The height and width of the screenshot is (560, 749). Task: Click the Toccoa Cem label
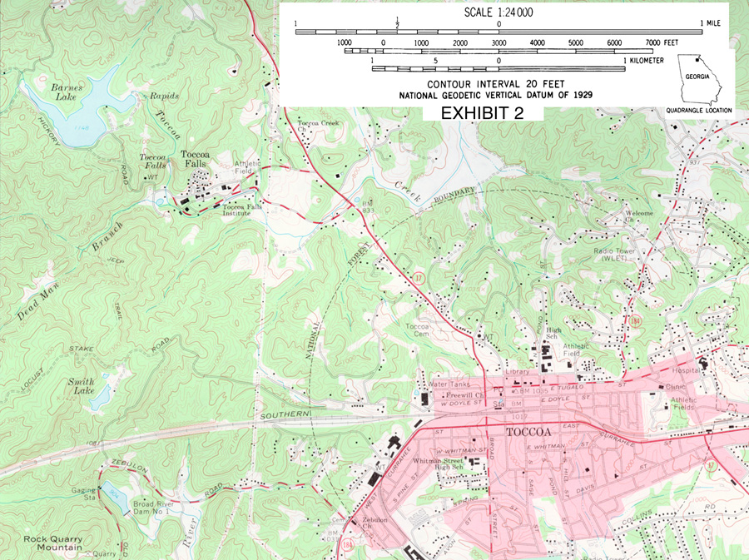417,330
